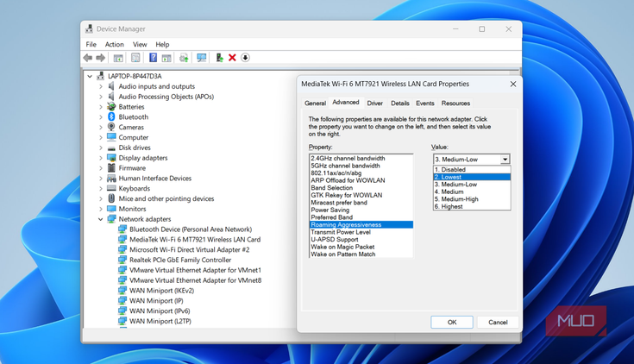Image resolution: width=634 pixels, height=364 pixels.
Task: Choose '5. Medium-High' from the value list
Action: tap(472, 199)
